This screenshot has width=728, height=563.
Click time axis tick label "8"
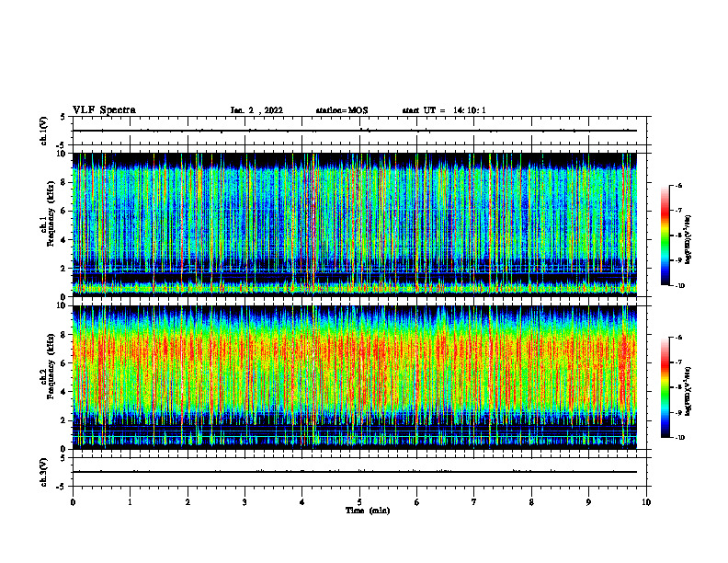tap(531, 502)
